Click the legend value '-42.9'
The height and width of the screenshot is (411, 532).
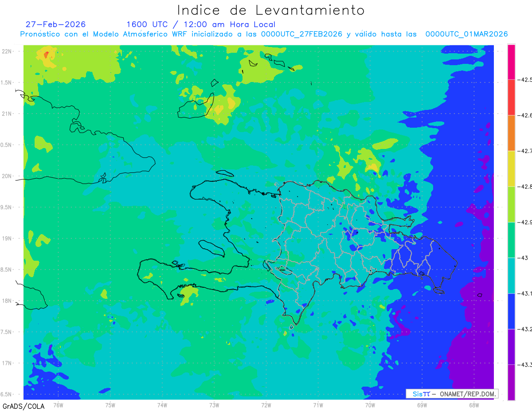coord(524,222)
